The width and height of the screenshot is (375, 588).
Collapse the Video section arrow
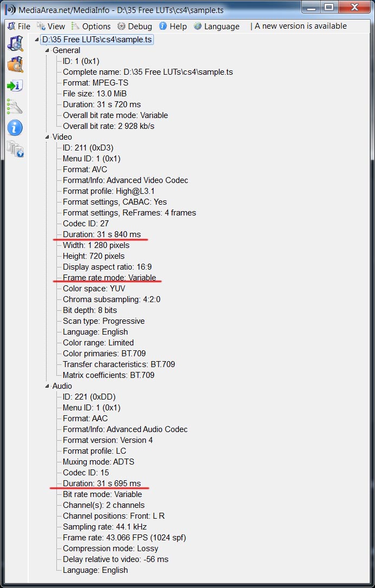click(x=47, y=137)
